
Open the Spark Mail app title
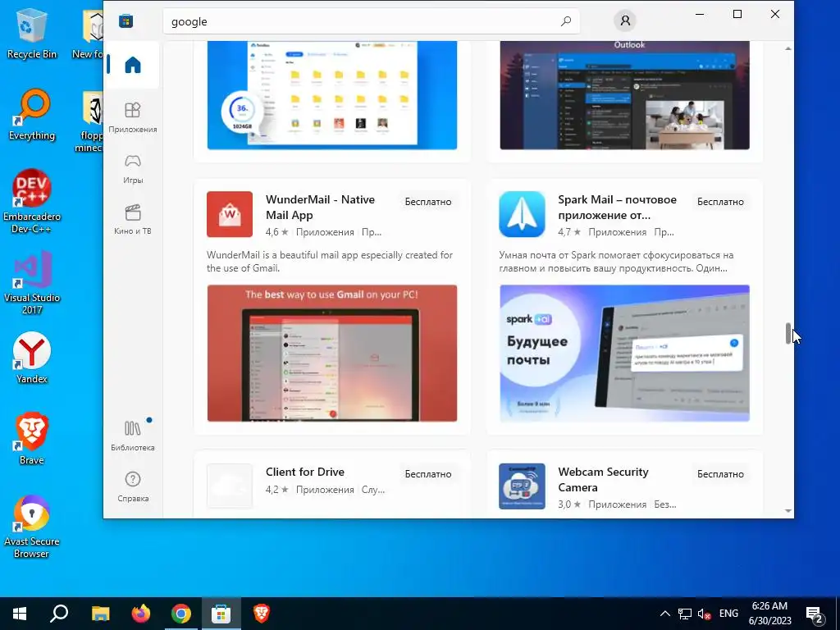(617, 207)
